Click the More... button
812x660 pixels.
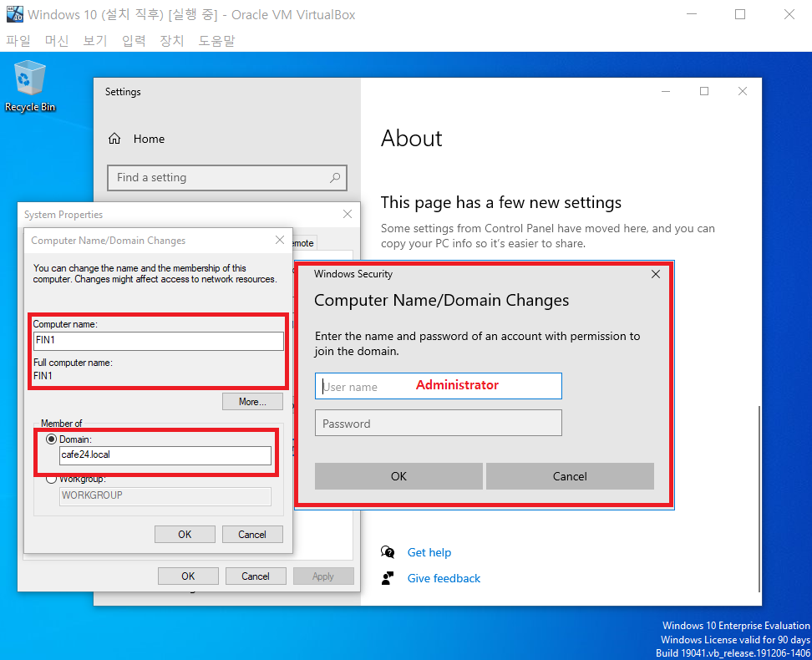coord(253,402)
